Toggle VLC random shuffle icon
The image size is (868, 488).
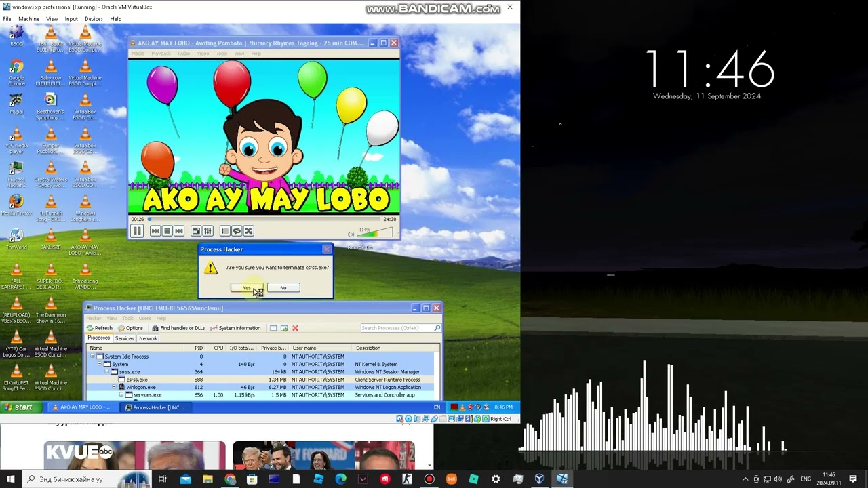pyautogui.click(x=248, y=231)
